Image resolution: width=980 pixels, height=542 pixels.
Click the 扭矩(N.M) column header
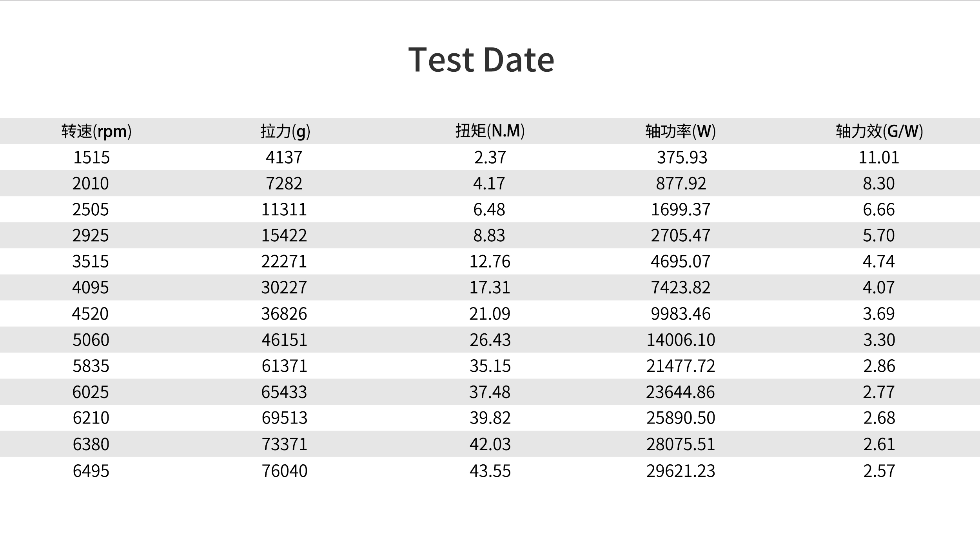coord(490,131)
